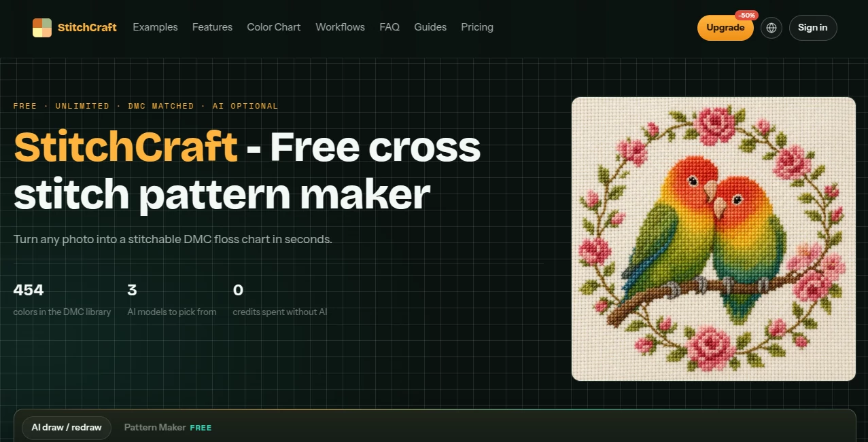
Task: Open the Examples nav item
Action: (x=155, y=27)
